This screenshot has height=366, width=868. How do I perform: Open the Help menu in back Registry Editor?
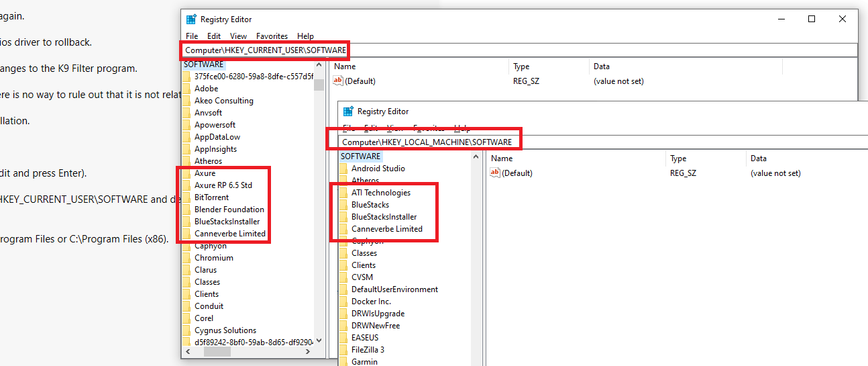[305, 36]
